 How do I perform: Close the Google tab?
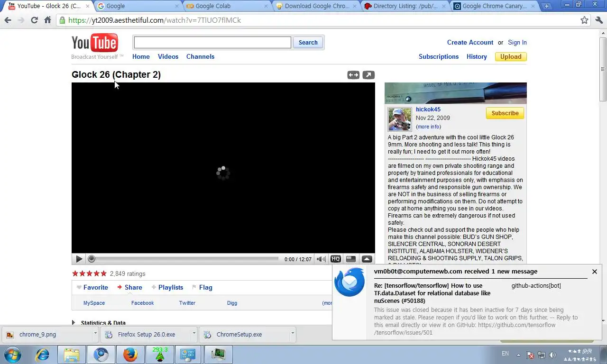176,6
